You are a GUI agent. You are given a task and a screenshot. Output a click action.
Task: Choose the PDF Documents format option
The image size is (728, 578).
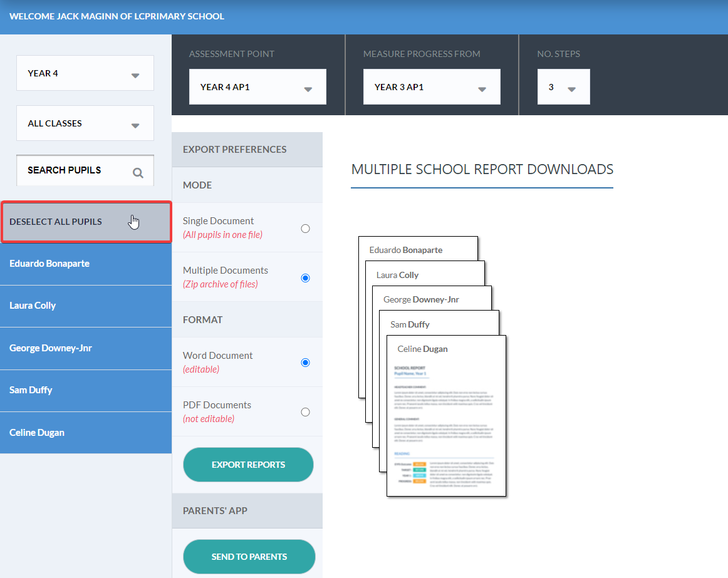(x=305, y=412)
